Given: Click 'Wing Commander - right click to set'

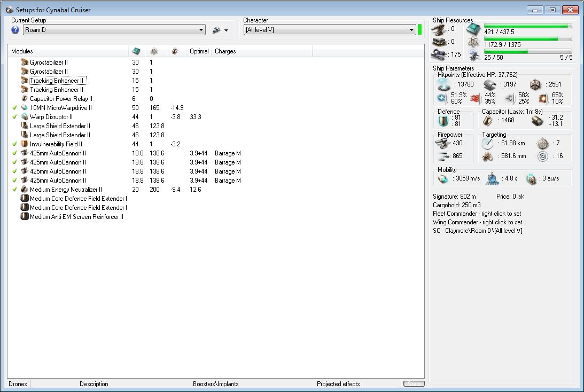Looking at the screenshot, I should point(478,222).
